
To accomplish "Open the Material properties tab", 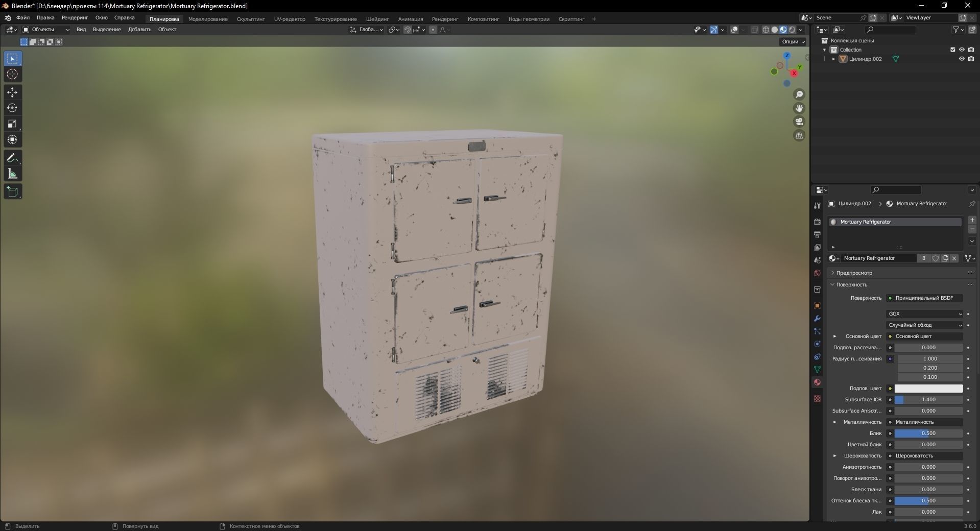I will pyautogui.click(x=817, y=382).
